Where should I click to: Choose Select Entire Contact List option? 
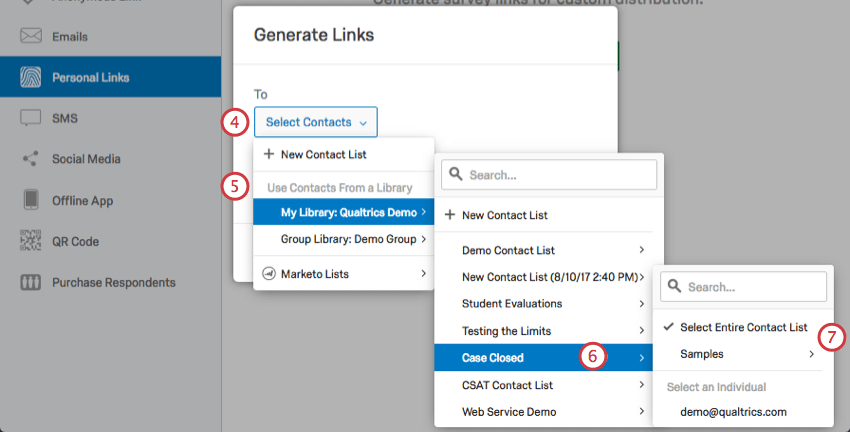click(x=743, y=327)
